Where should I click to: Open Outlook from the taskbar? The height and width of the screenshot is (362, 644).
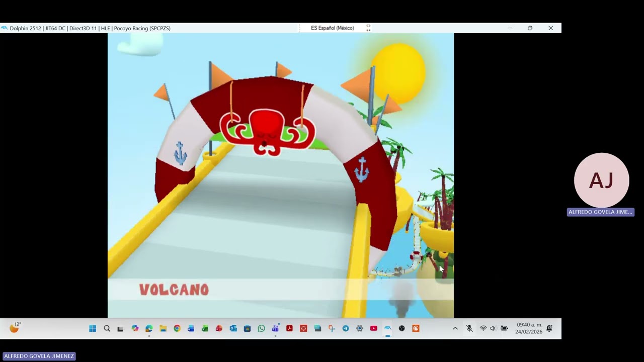pos(233,328)
